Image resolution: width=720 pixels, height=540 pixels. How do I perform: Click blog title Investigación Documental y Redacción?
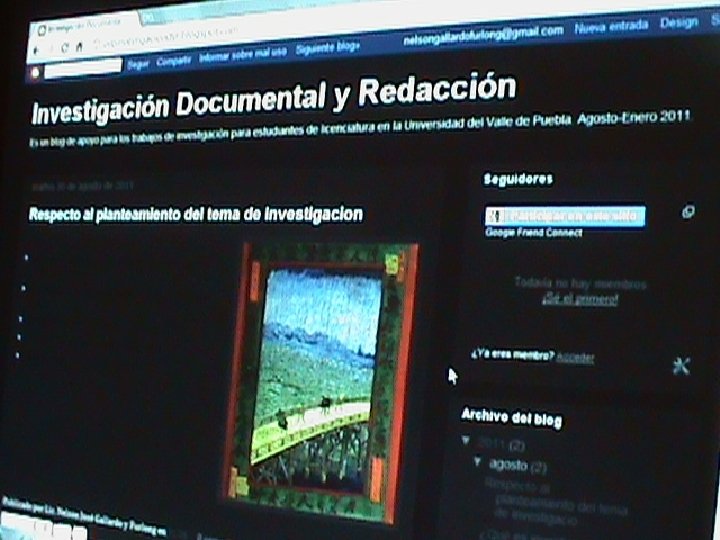click(274, 98)
